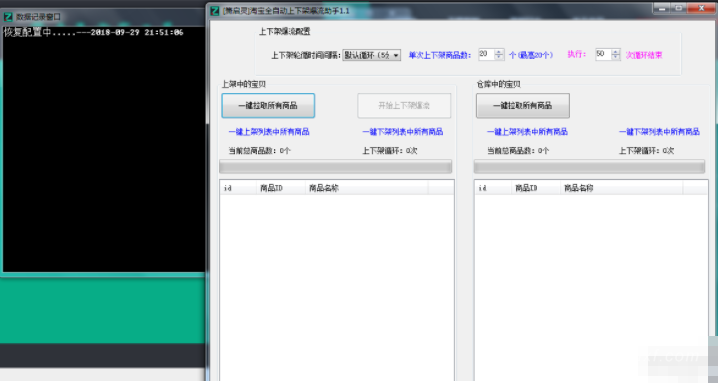The width and height of the screenshot is (718, 383).
Task: Click the 开始上下架爆流 button
Action: pos(404,106)
